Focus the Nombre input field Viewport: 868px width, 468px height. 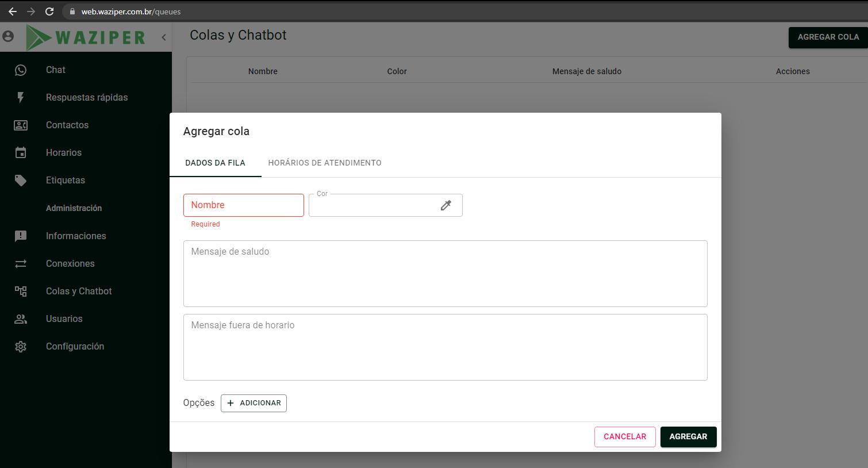pos(244,205)
